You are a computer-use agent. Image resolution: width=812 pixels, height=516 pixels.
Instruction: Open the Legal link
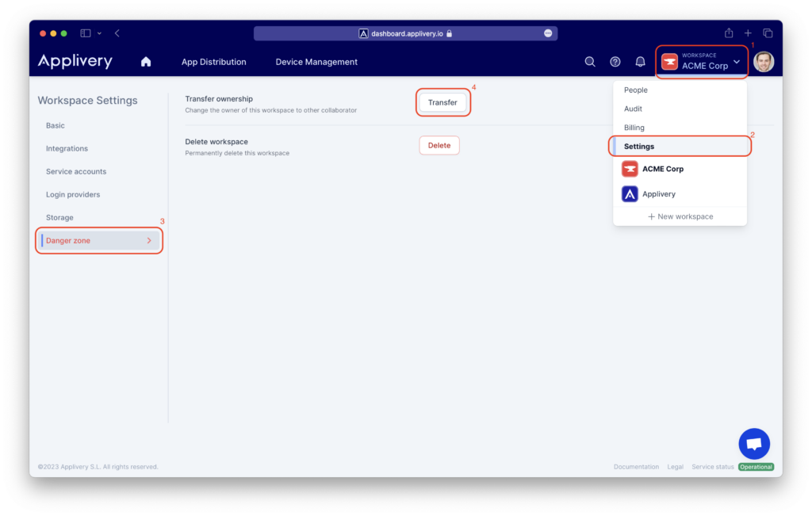click(676, 467)
